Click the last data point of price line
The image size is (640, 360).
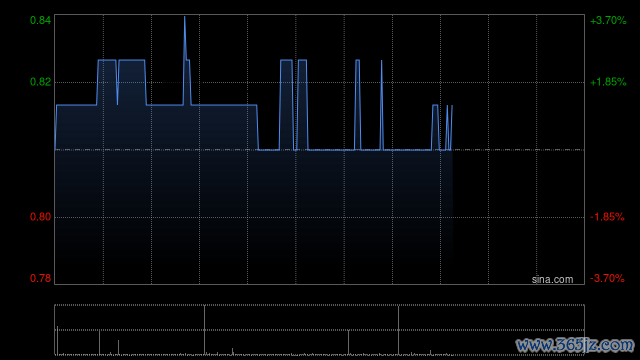(452, 106)
